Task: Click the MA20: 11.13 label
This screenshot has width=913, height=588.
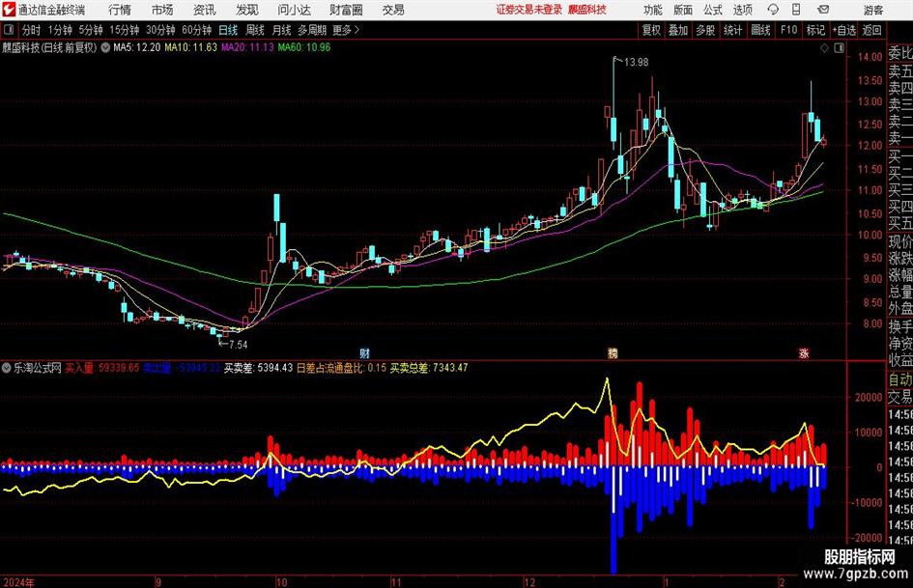Action: [x=247, y=47]
